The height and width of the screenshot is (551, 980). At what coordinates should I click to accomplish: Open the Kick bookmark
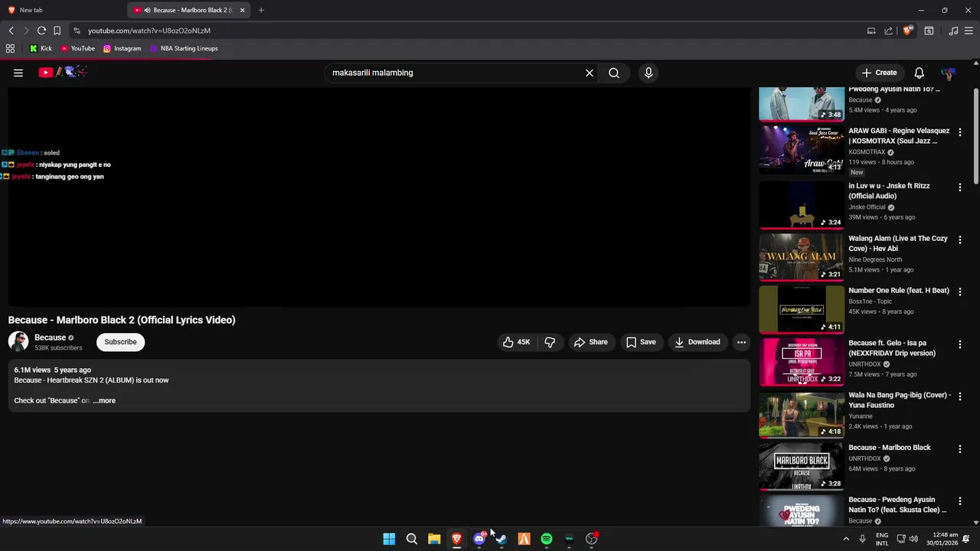[x=41, y=48]
